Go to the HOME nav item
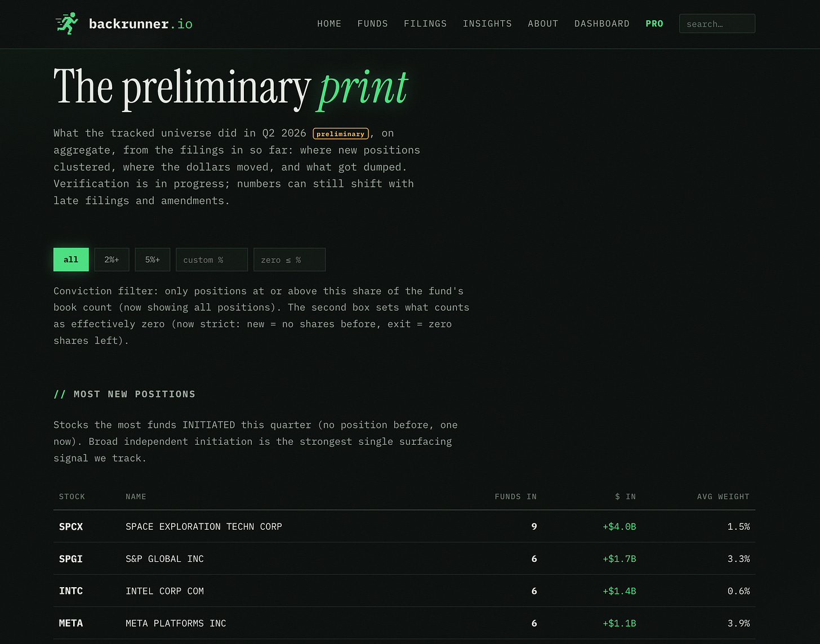The width and height of the screenshot is (820, 644). coord(329,24)
